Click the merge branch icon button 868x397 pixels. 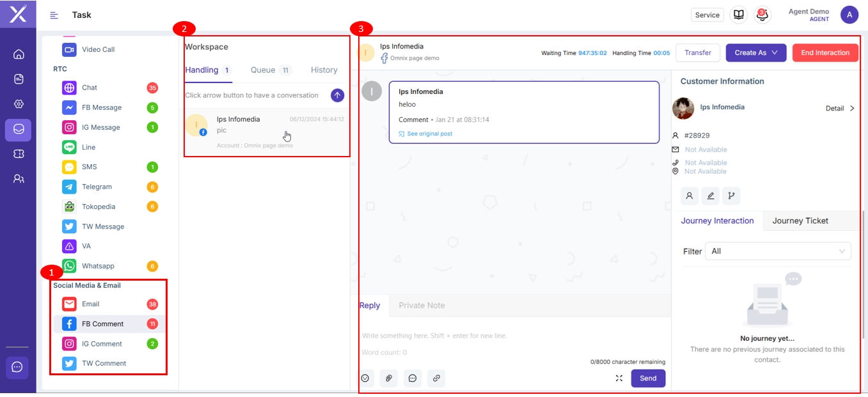[732, 196]
